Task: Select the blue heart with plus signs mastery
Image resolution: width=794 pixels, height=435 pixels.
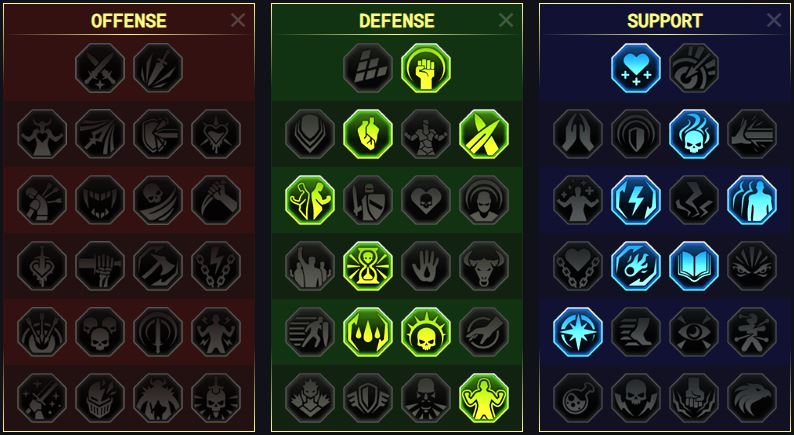Action: (x=636, y=68)
